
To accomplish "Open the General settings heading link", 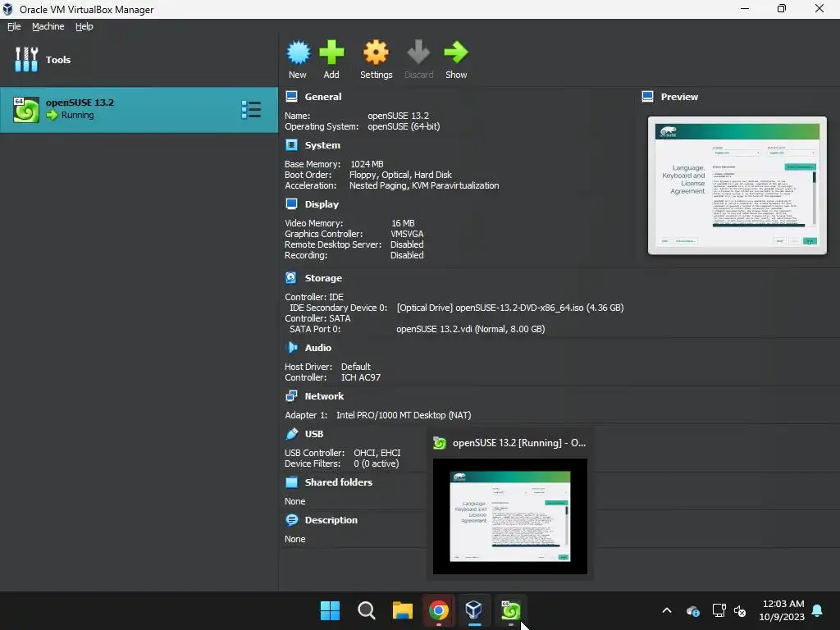I will [323, 97].
